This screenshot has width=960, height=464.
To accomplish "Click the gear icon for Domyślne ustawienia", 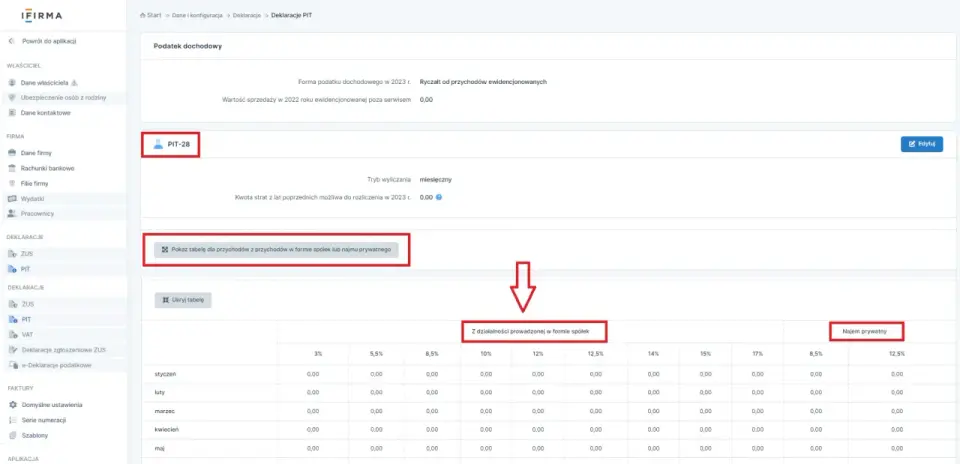I will tap(12, 405).
